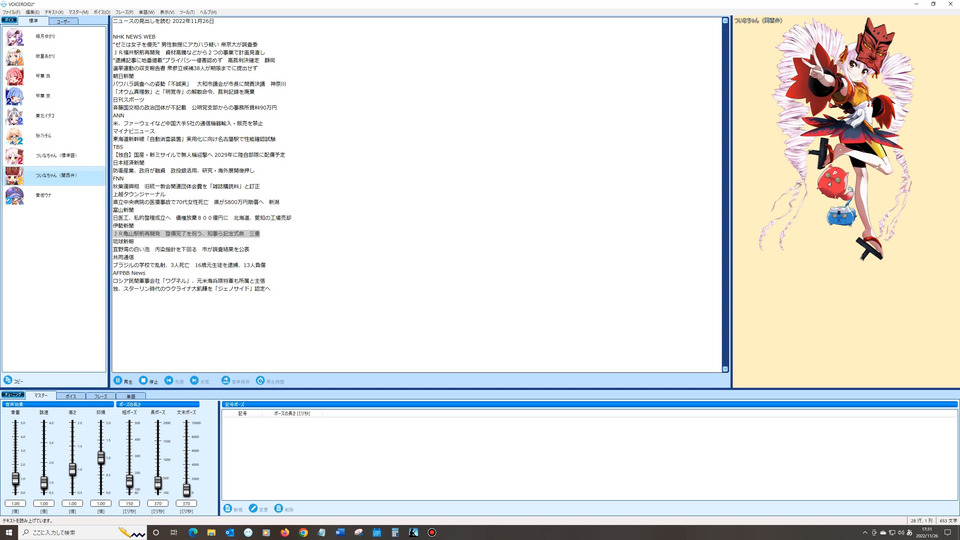Open the ツール(T) menu
Viewport: 960px width, 540px height.
tap(187, 12)
